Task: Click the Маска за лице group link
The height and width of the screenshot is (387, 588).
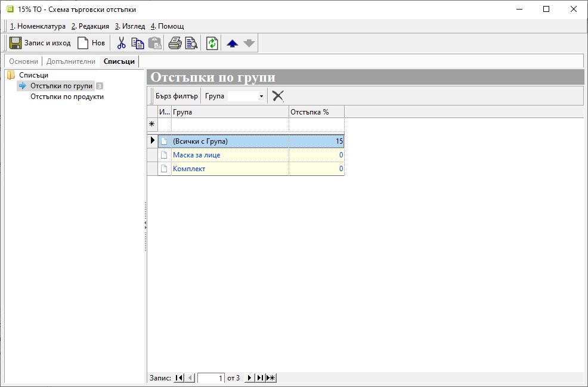Action: (x=196, y=155)
